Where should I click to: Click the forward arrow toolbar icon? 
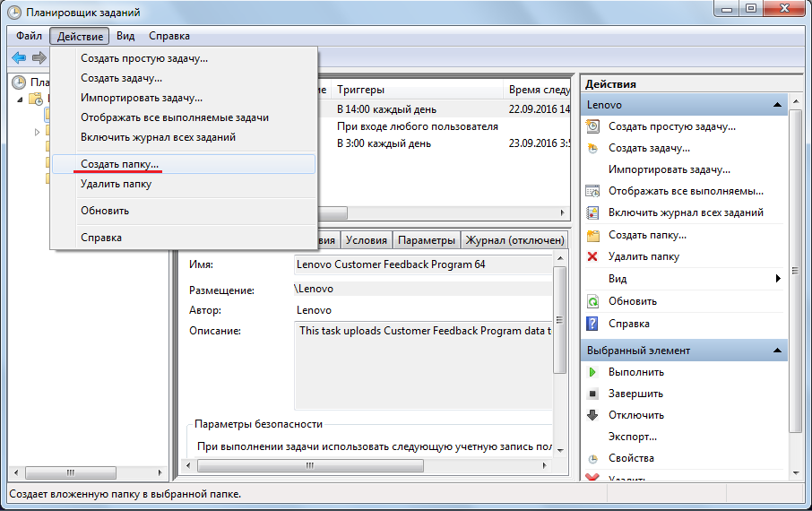[39, 57]
